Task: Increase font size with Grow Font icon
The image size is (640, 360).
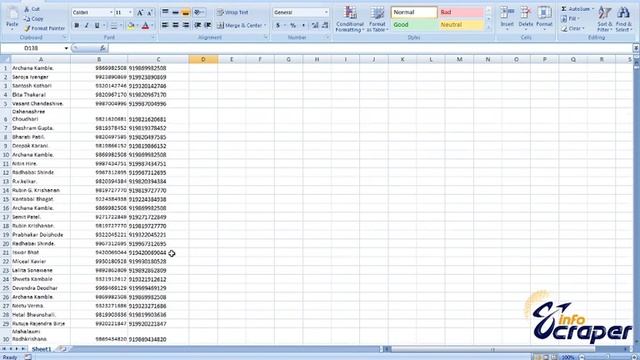Action: [140, 13]
